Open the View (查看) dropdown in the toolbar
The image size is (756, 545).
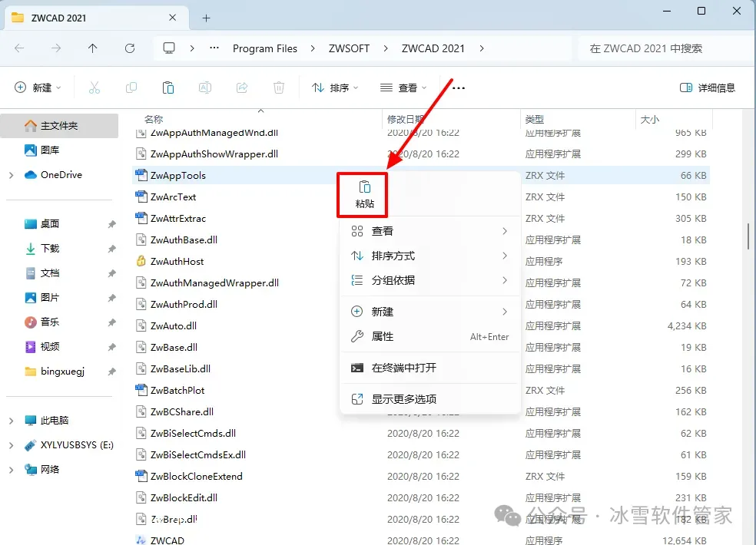click(403, 88)
